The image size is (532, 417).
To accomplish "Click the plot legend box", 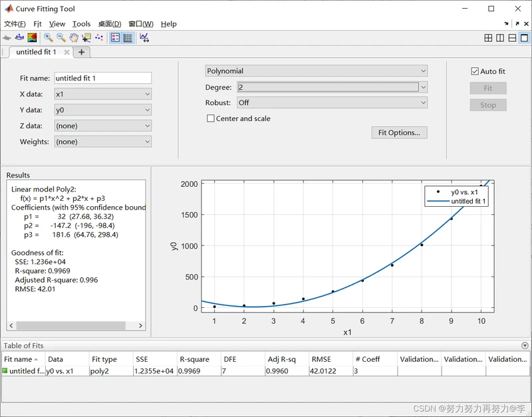I will tap(456, 196).
